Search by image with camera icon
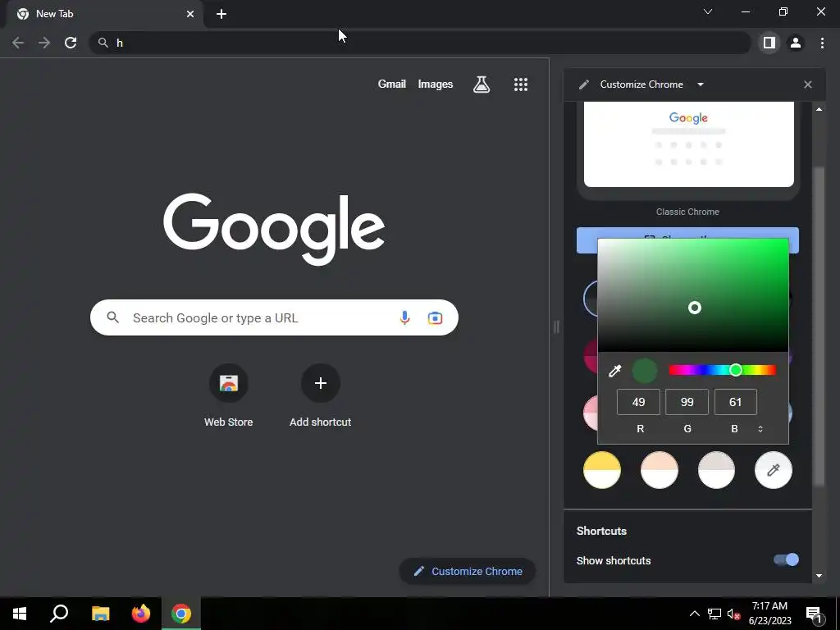Viewport: 840px width, 630px height. pyautogui.click(x=435, y=318)
